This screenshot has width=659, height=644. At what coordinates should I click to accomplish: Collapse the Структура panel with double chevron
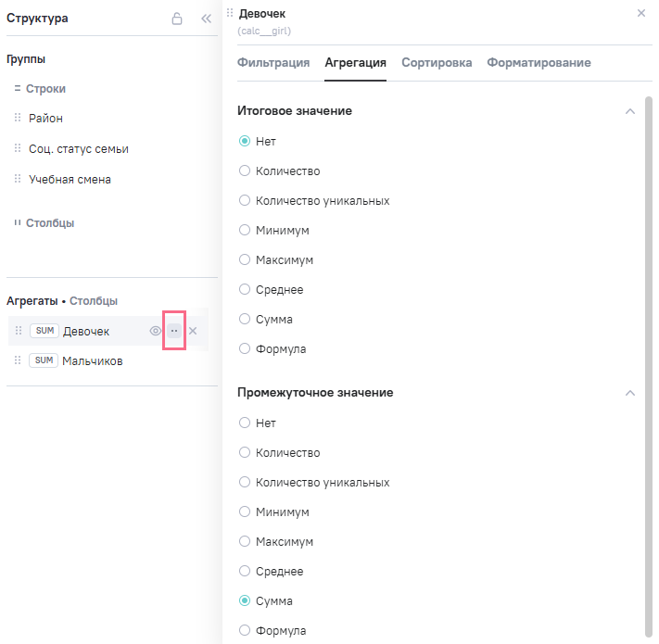206,19
